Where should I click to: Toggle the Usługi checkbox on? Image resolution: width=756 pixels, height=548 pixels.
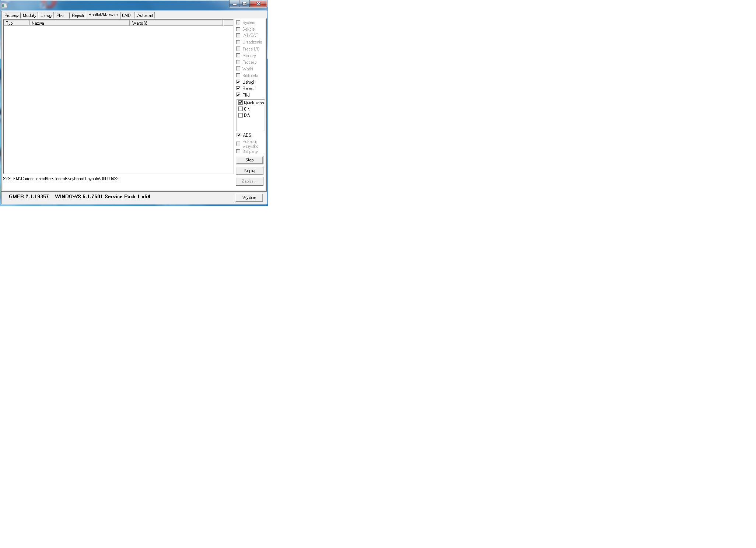238,82
